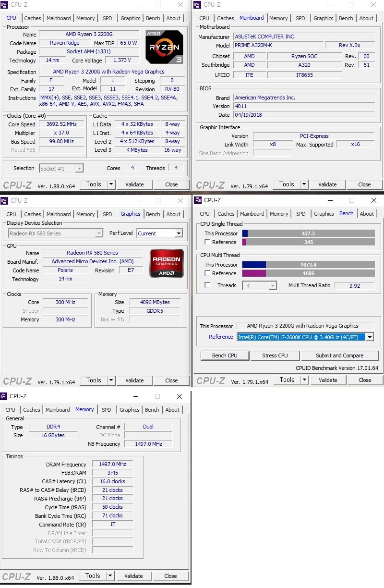Click the CPU-Z title icon in the Mainboard window
Image resolution: width=384 pixels, height=588 pixels.
197,5
